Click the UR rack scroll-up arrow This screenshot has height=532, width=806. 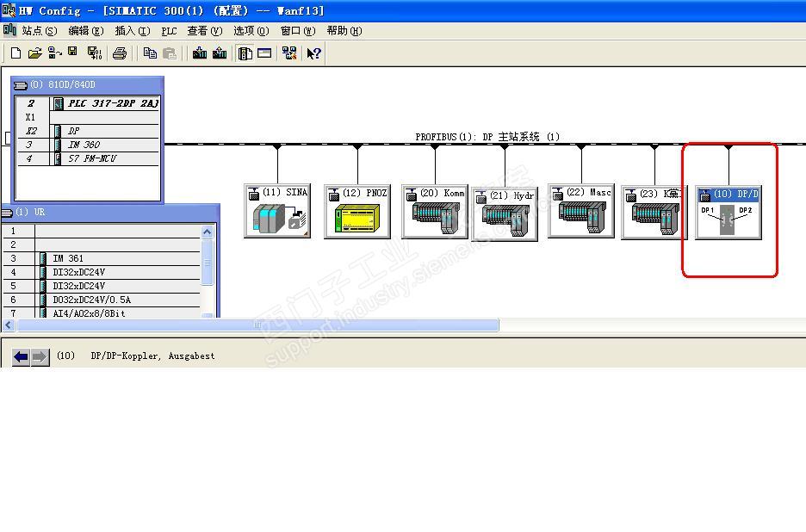[x=208, y=232]
